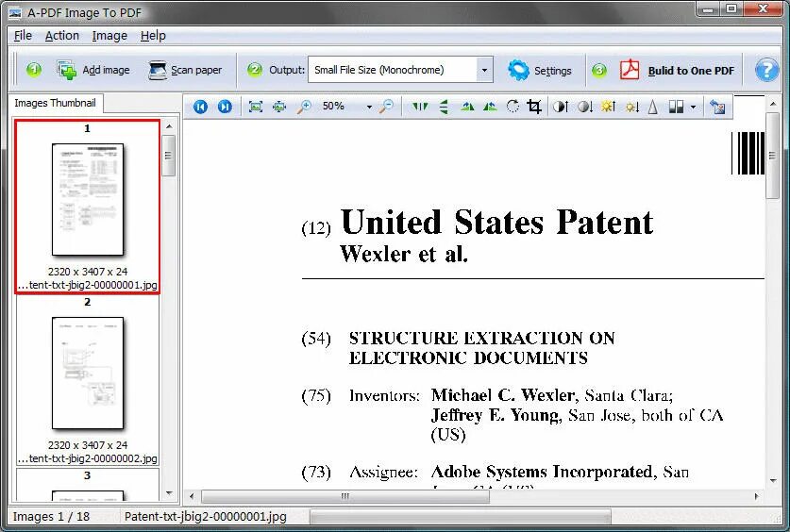Click the sharpen triangle icon
Viewport: 790px width, 532px height.
(652, 107)
